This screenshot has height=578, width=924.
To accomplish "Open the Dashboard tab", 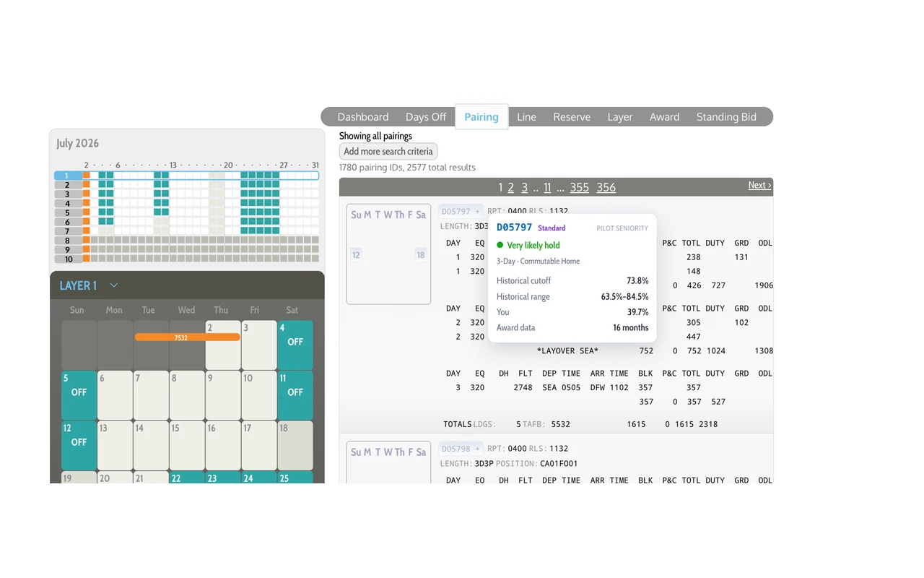I will 362,117.
